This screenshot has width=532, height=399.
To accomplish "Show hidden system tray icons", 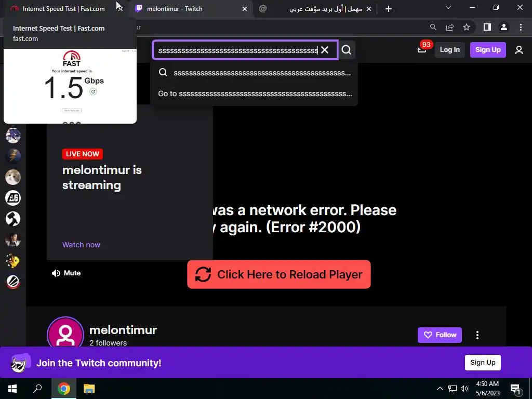I will click(x=440, y=389).
